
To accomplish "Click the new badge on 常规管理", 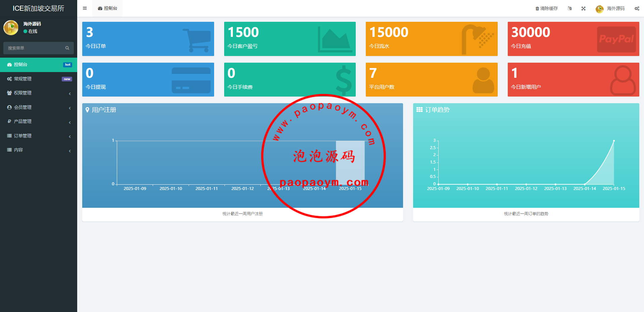I will [x=67, y=79].
